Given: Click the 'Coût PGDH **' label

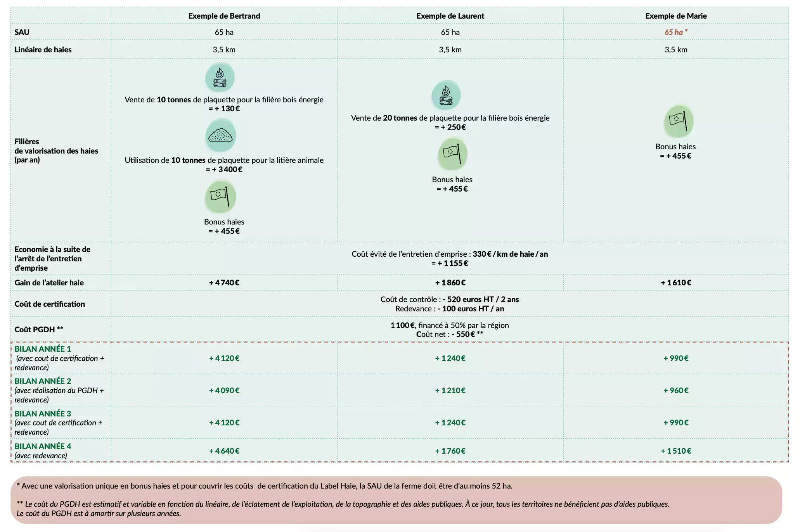Looking at the screenshot, I should tap(39, 330).
